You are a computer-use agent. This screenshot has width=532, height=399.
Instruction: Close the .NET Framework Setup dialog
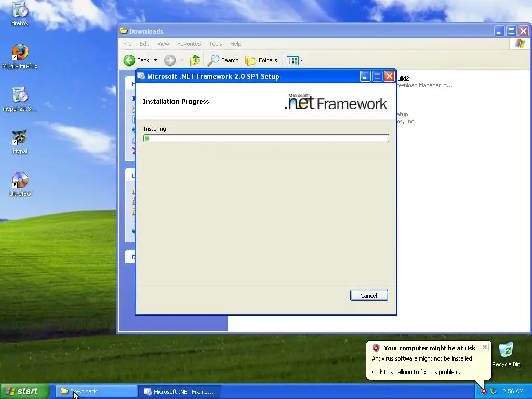pyautogui.click(x=389, y=76)
